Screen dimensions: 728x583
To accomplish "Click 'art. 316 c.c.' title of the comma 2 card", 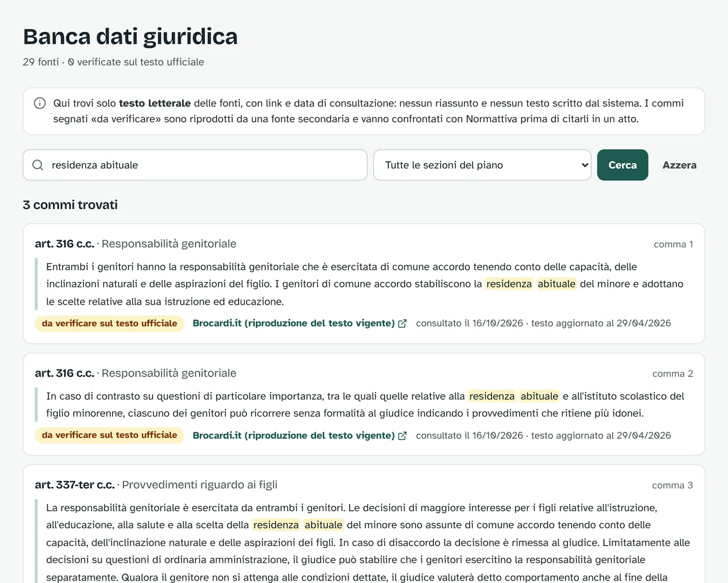I will click(65, 373).
